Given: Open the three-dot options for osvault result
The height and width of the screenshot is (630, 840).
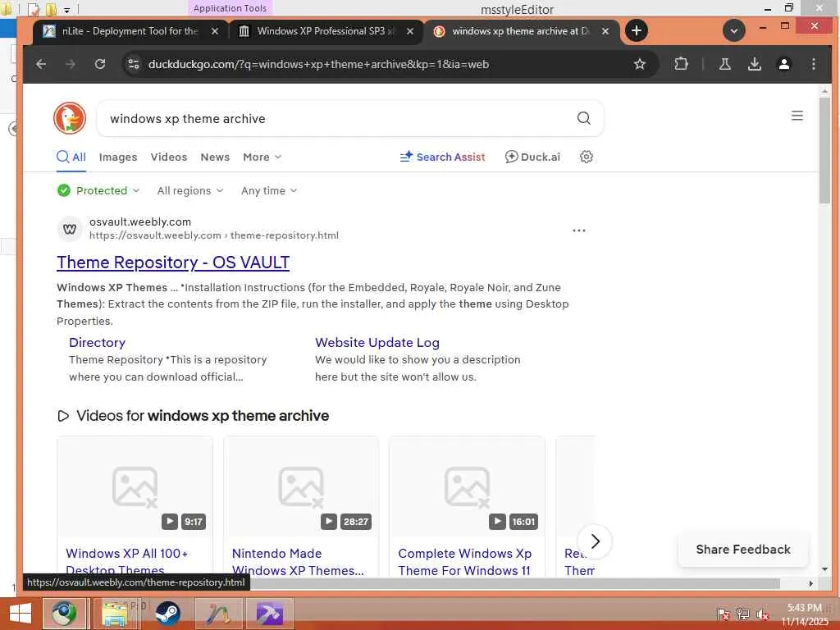Looking at the screenshot, I should 578,231.
